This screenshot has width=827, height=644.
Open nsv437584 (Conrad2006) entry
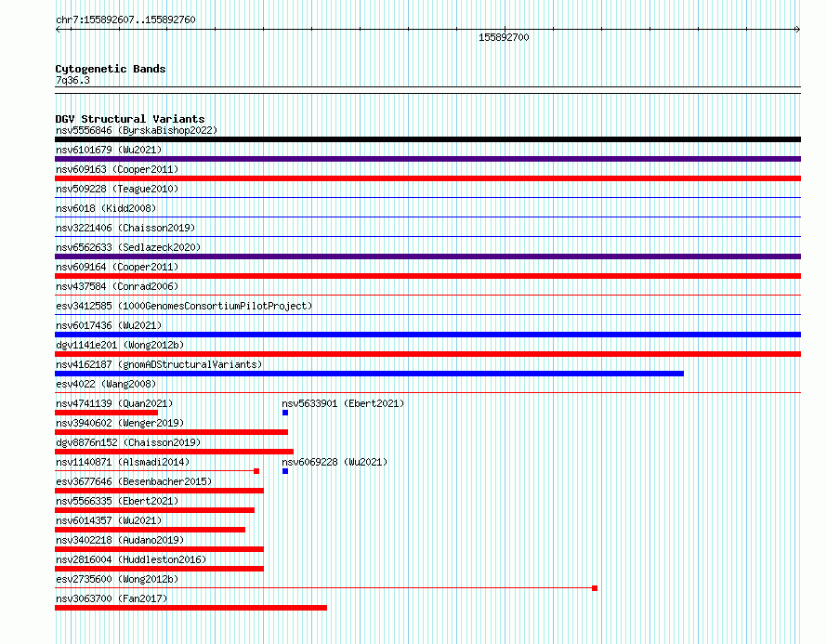[x=117, y=286]
